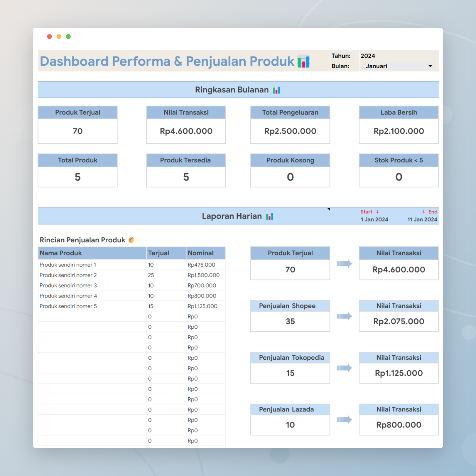476x476 pixels.
Task: Click the Tokopedia Nilai Transaksi Rp1.125.000
Action: pos(399,373)
